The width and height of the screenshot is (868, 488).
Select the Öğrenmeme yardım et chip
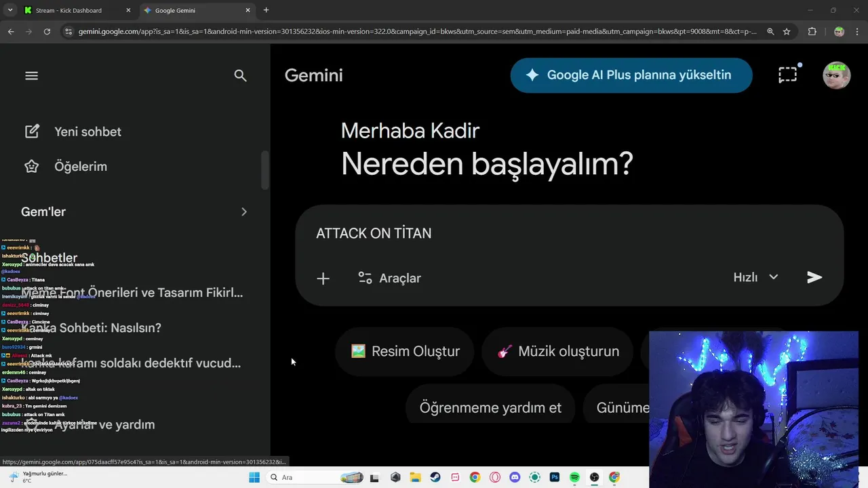pos(490,408)
